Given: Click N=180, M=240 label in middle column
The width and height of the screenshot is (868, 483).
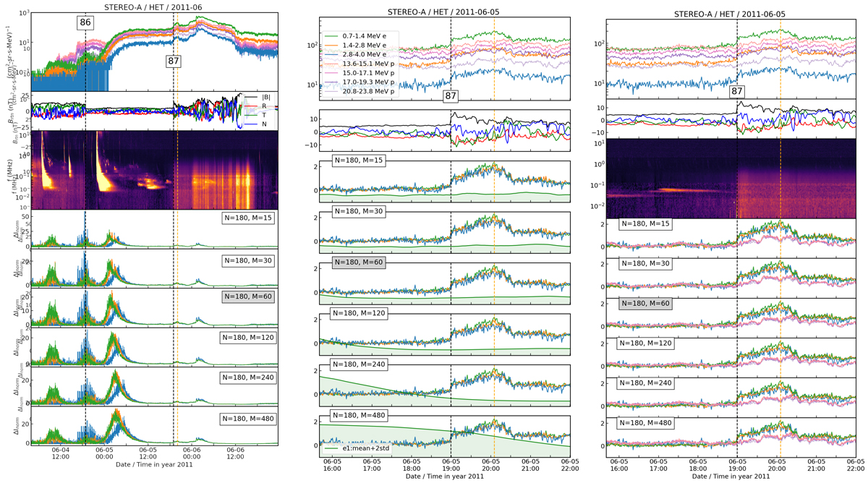Looking at the screenshot, I should point(357,366).
